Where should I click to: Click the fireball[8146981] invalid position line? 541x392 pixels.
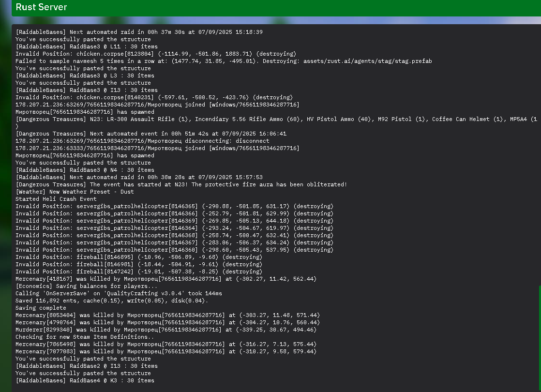tap(139, 264)
